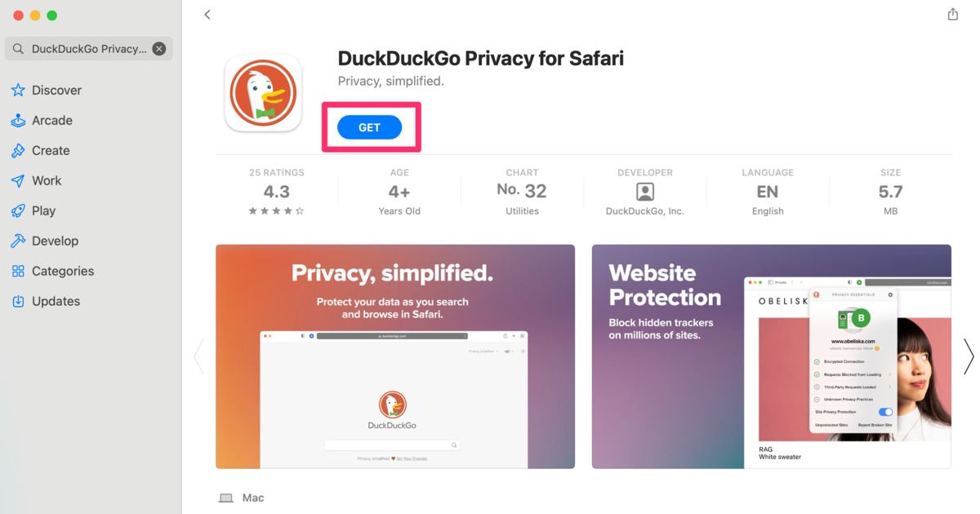Open the Work category
Viewport: 980px width, 514px height.
(x=47, y=181)
